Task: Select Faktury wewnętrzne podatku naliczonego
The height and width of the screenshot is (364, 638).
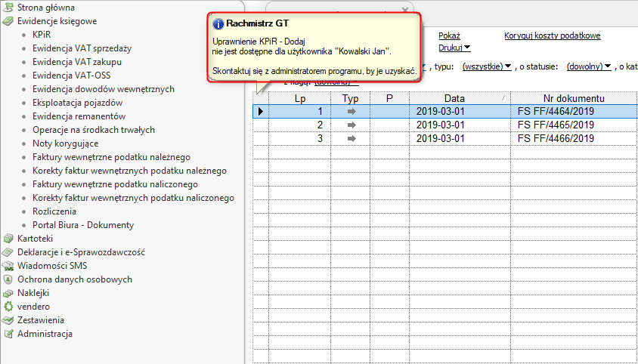Action: pos(115,184)
